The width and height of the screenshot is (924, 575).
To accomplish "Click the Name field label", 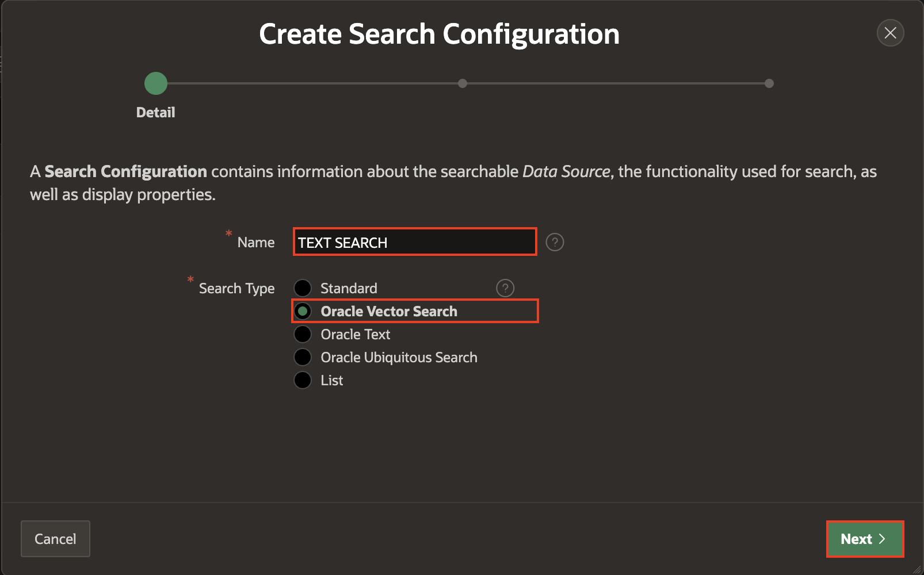I will (x=256, y=243).
